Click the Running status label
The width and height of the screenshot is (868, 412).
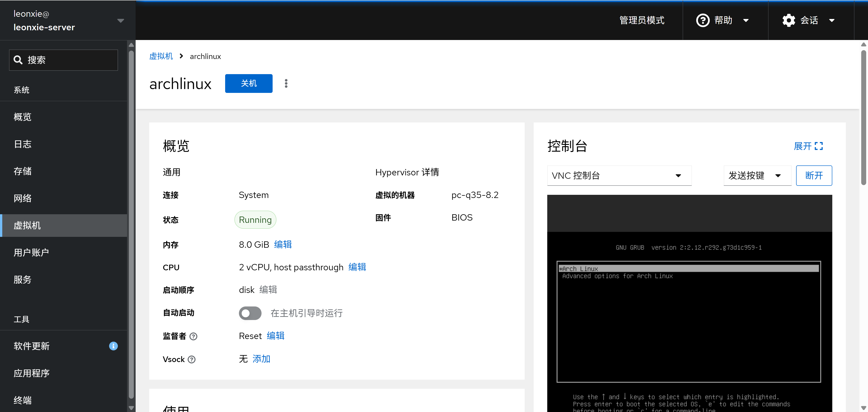pyautogui.click(x=255, y=220)
